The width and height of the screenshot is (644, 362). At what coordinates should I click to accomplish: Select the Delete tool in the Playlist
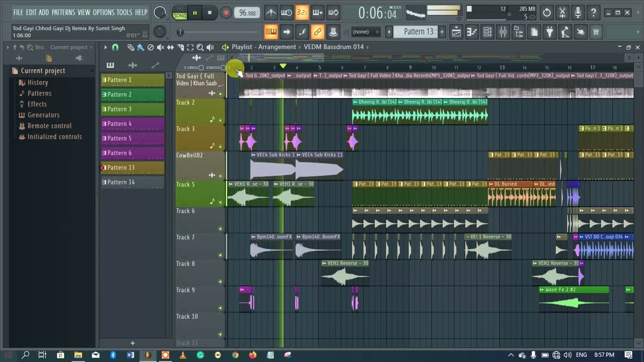(150, 47)
